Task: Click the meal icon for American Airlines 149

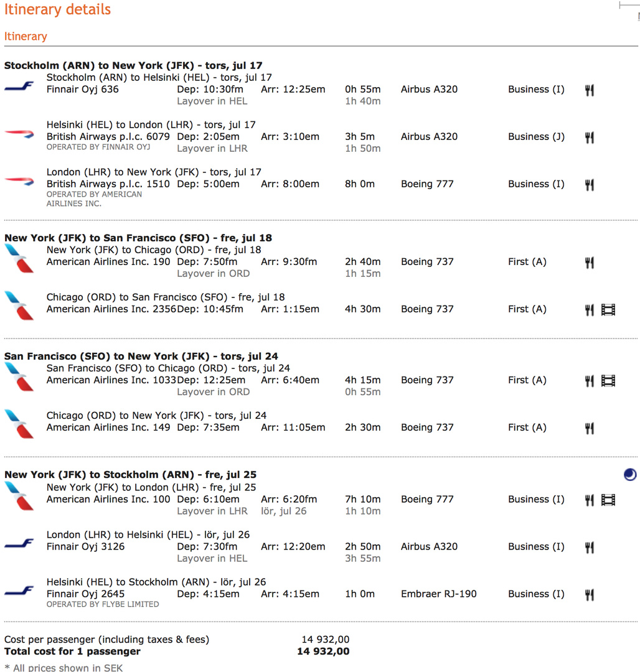Action: (589, 428)
